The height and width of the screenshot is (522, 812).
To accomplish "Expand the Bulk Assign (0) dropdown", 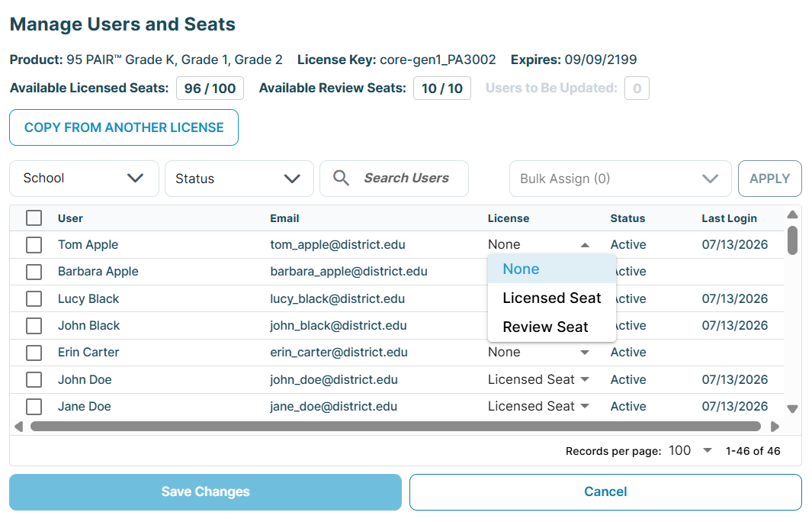I will tap(621, 179).
